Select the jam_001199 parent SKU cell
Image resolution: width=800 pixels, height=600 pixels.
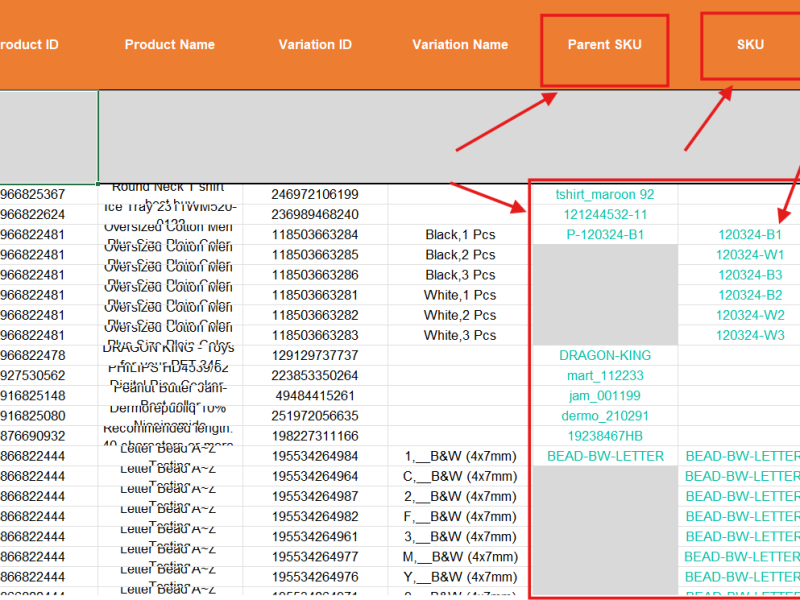pyautogui.click(x=604, y=396)
